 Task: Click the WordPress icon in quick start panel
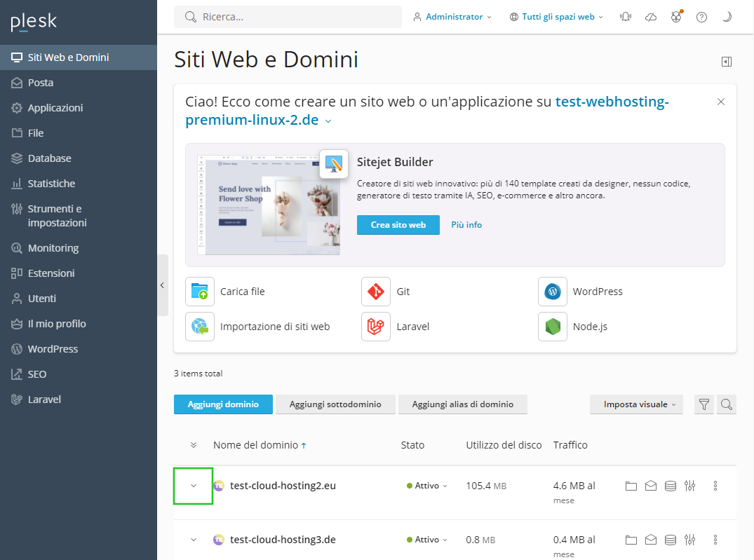point(553,292)
